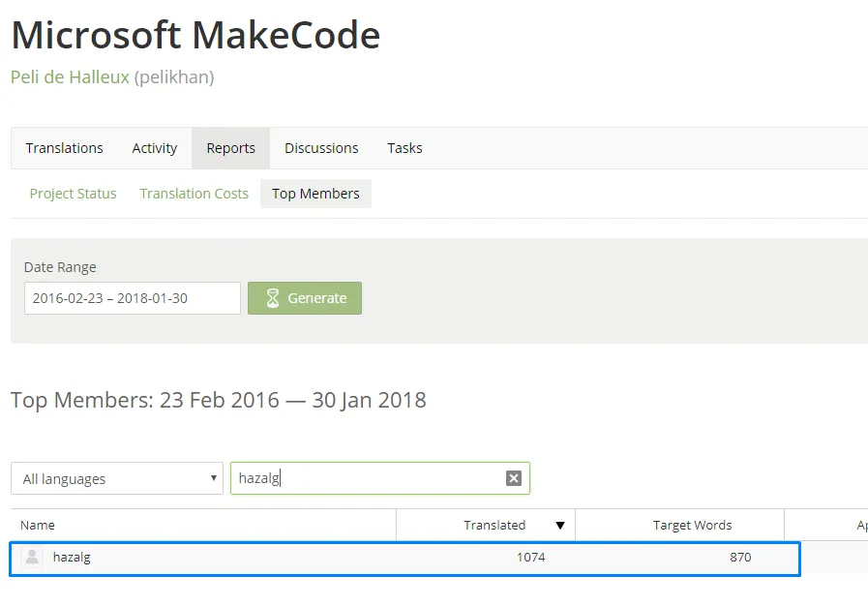Screen dimensions: 868x607
Task: Select Top Members sub-tab
Action: tap(315, 194)
